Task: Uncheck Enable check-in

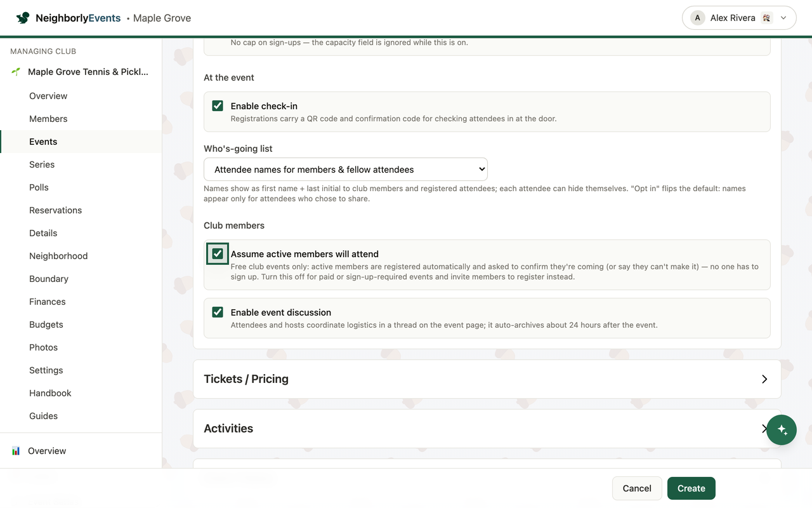Action: tap(218, 106)
